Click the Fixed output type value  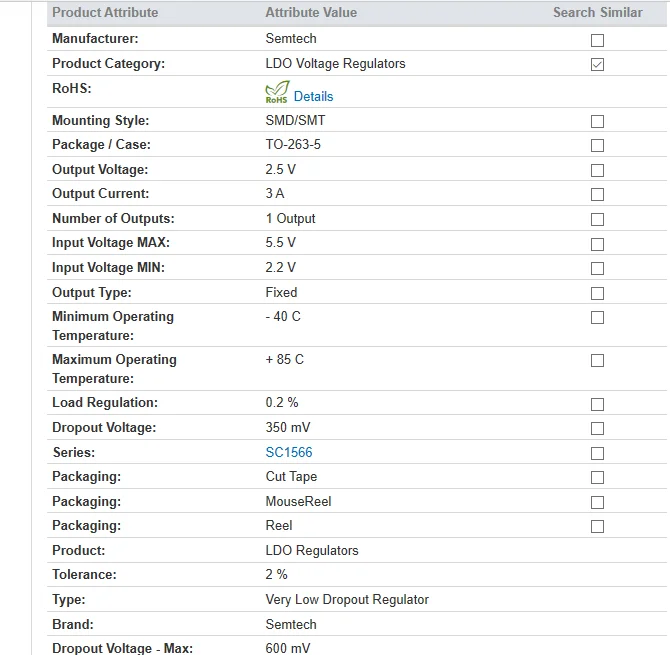[281, 292]
